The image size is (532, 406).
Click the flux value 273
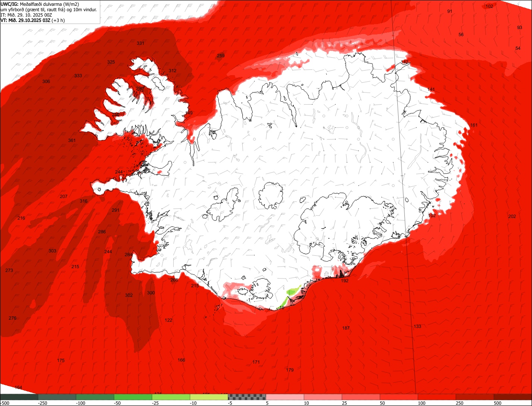[x=9, y=270]
